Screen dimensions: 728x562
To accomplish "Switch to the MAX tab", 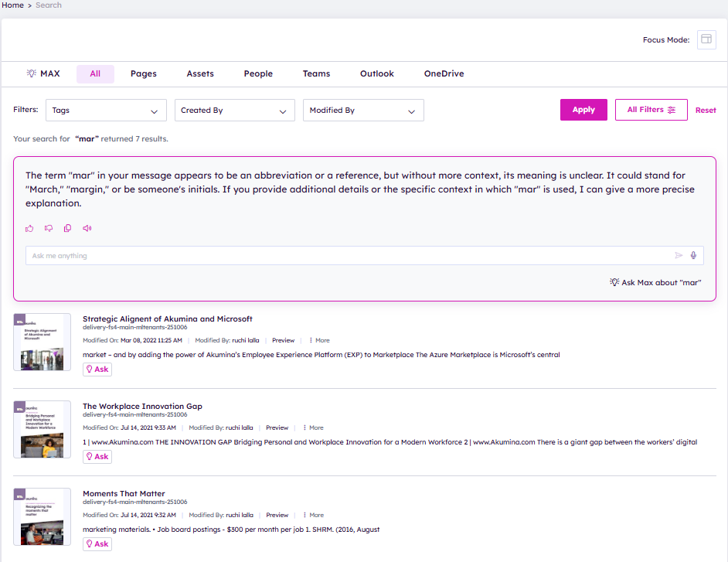I will (x=43, y=74).
